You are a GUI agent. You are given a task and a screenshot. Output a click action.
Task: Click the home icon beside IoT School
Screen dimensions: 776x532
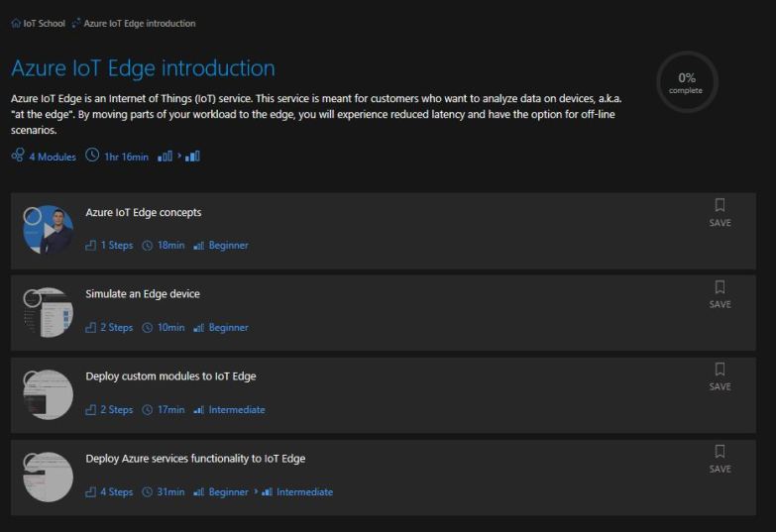(x=16, y=23)
